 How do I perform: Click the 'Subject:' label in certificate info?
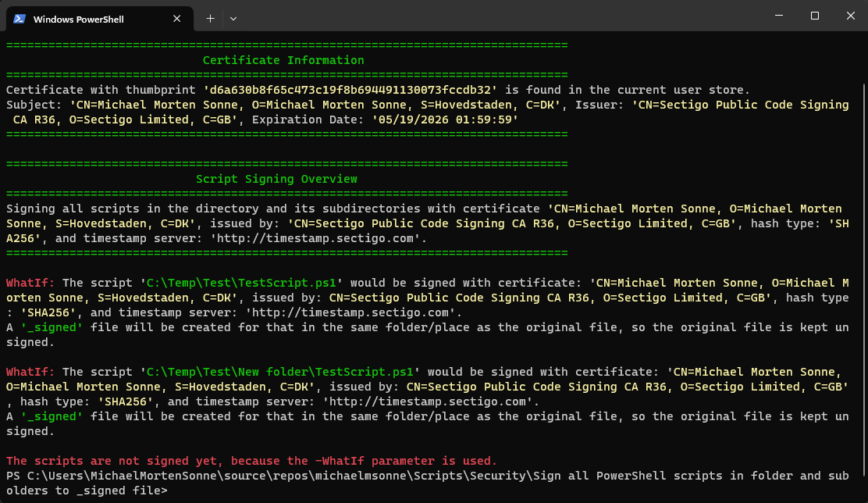click(34, 105)
